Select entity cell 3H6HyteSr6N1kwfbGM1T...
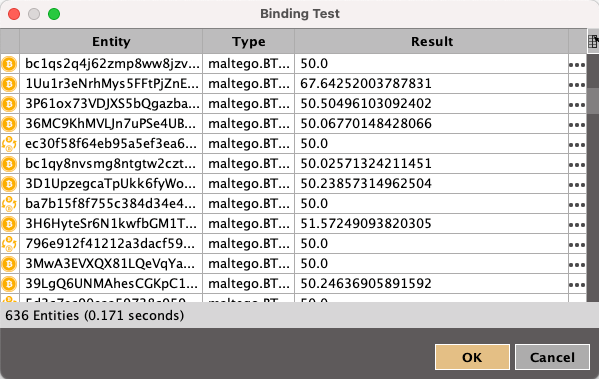The height and width of the screenshot is (379, 599). click(x=111, y=224)
